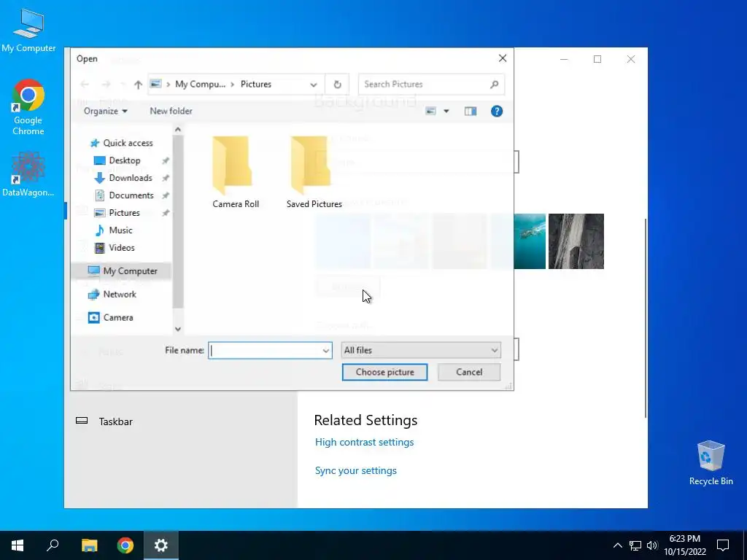Click the Google Chrome desktop shortcut

tap(28, 107)
